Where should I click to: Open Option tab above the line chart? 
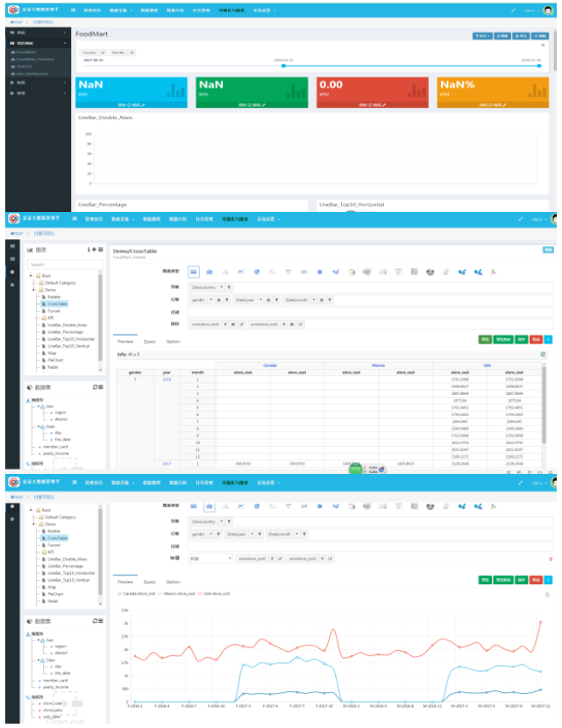point(173,582)
